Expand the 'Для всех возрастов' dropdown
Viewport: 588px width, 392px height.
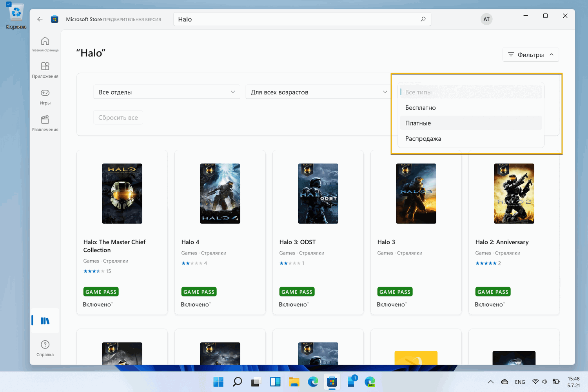click(x=318, y=92)
